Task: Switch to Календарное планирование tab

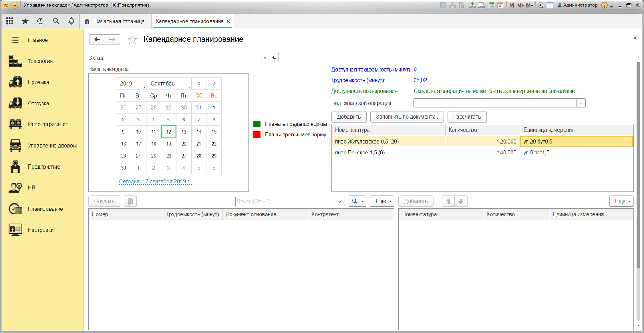Action: point(190,21)
